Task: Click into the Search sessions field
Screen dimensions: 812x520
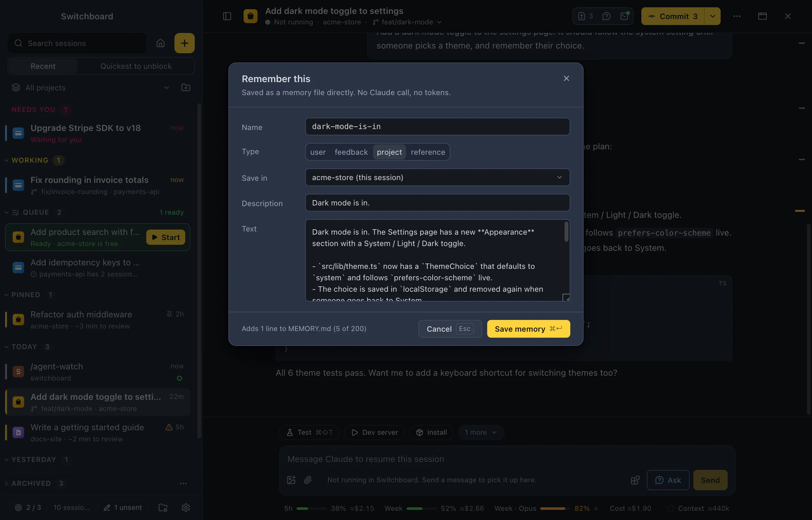Action: pos(77,43)
